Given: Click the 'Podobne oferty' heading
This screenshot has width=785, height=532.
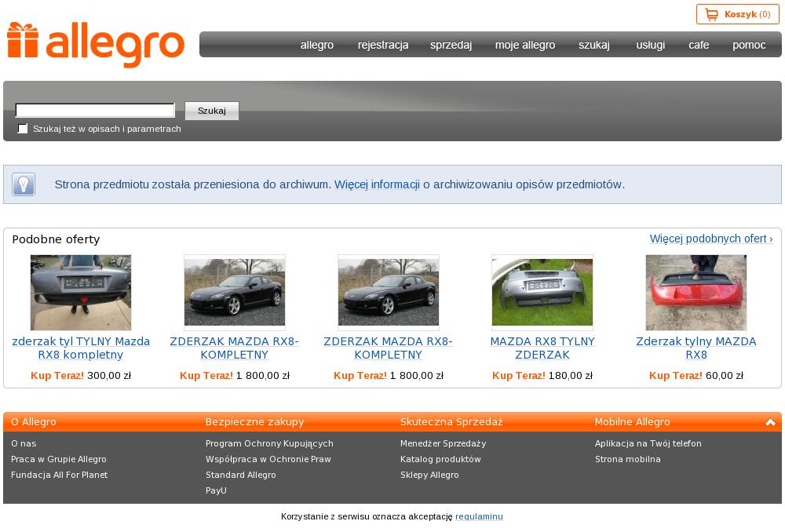Looking at the screenshot, I should 56,239.
